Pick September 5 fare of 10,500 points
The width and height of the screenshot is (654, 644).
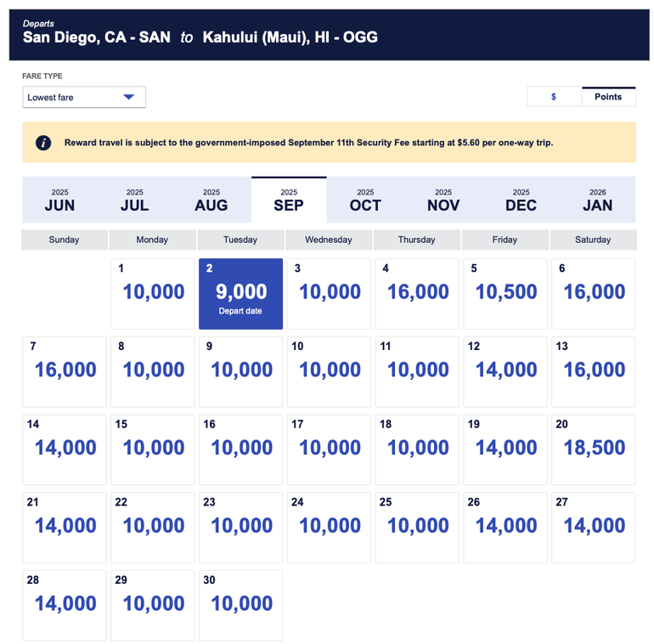click(505, 294)
